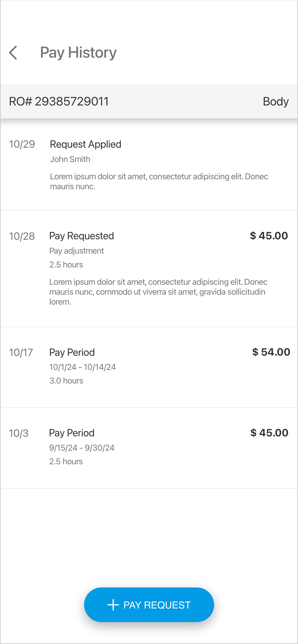Screen dimensions: 298x644
Task: Click the $ 54.00 pay amount
Action: (271, 352)
